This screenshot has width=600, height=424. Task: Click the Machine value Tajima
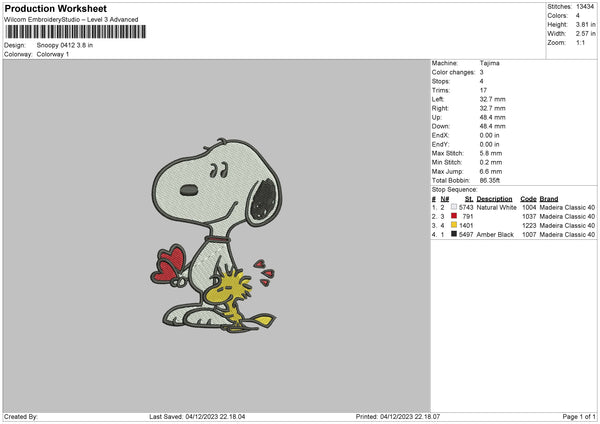(491, 63)
